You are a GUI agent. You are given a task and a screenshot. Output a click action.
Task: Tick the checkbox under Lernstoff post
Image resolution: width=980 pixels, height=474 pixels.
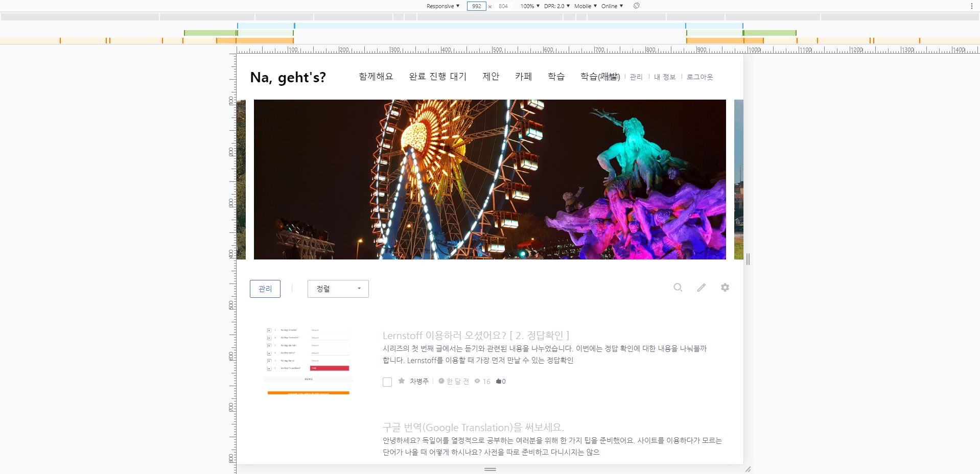387,382
